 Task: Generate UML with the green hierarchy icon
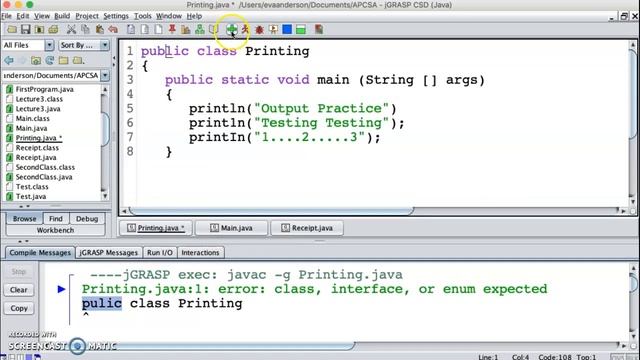pyautogui.click(x=200, y=29)
